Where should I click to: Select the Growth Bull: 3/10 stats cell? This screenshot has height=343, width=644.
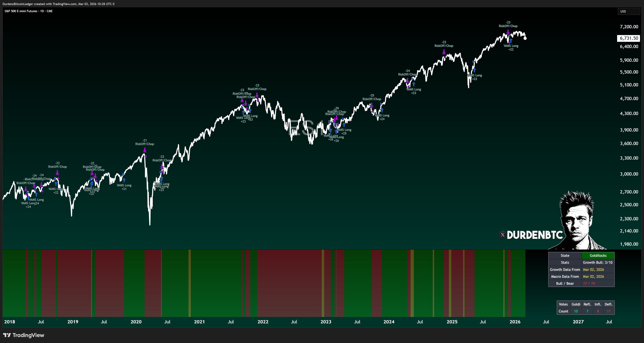click(x=598, y=262)
